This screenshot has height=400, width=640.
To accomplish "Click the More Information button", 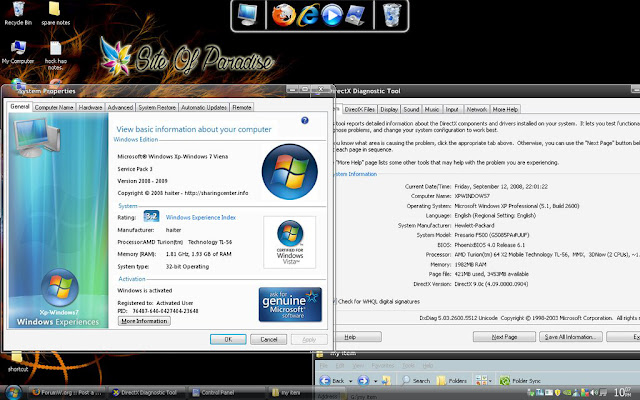I will coord(144,321).
